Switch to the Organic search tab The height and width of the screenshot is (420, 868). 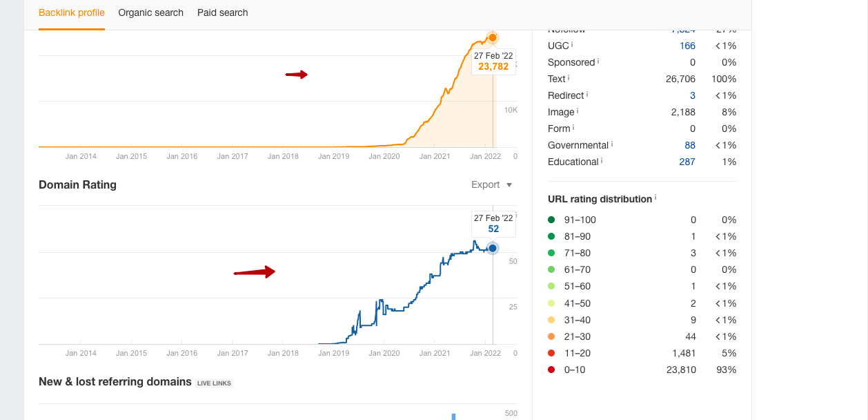pos(150,12)
